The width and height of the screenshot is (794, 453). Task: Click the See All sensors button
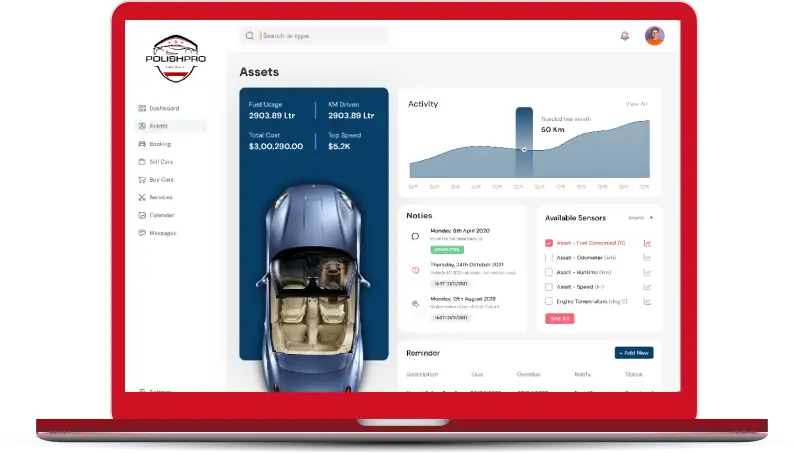coord(559,318)
